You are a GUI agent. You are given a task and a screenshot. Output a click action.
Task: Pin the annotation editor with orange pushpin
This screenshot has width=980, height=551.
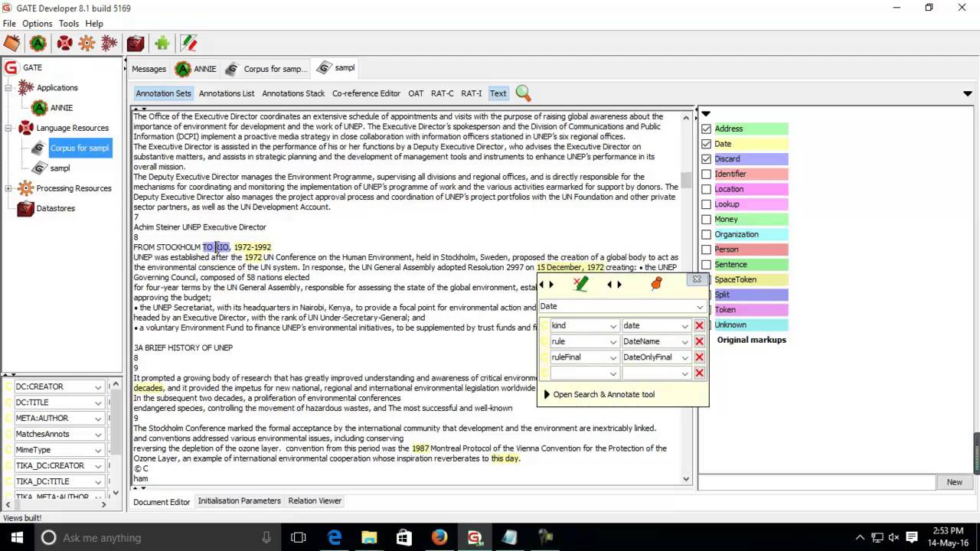656,284
